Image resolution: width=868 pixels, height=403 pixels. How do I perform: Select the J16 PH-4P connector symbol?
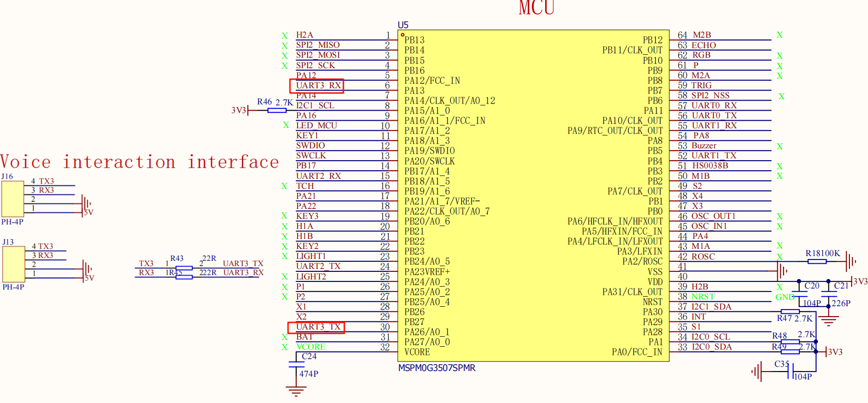pyautogui.click(x=13, y=199)
